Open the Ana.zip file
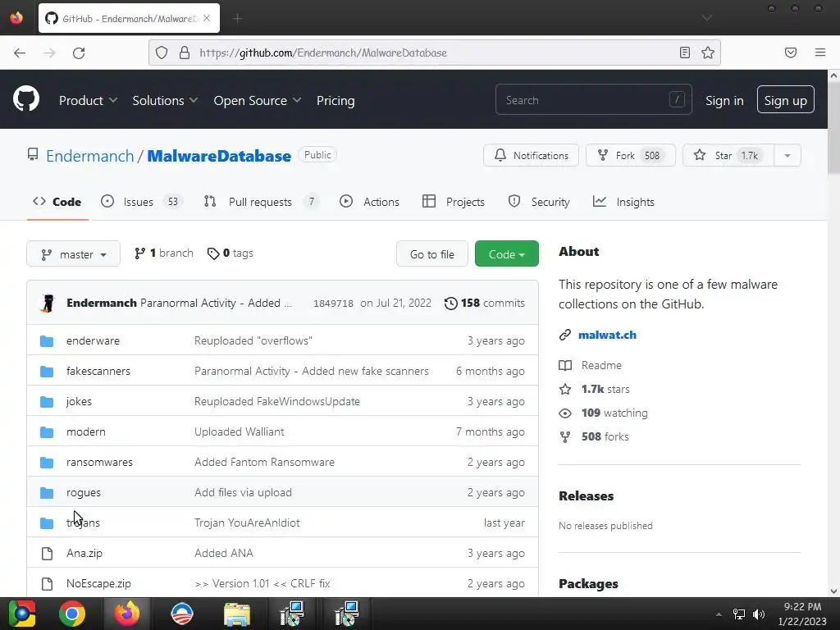840x630 pixels. pyautogui.click(x=84, y=553)
